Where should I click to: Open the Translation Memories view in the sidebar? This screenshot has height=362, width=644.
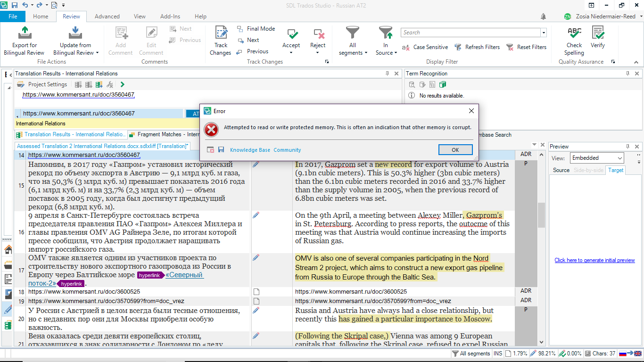[x=8, y=324]
